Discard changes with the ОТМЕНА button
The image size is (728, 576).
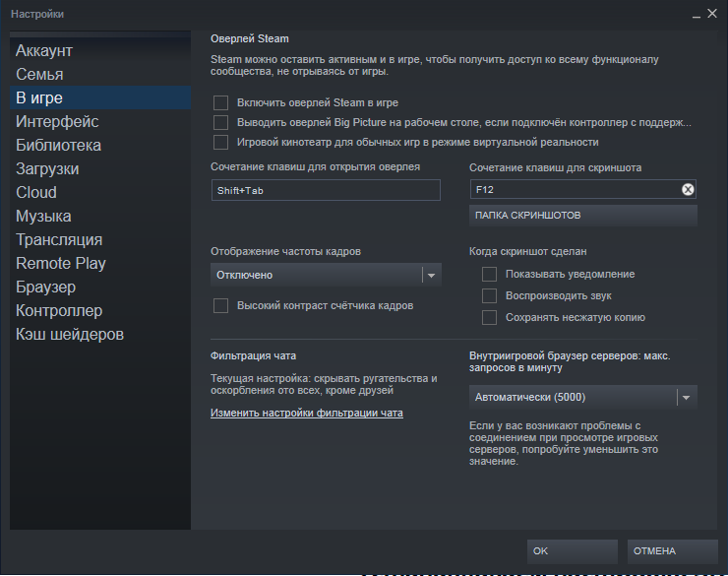pos(672,551)
